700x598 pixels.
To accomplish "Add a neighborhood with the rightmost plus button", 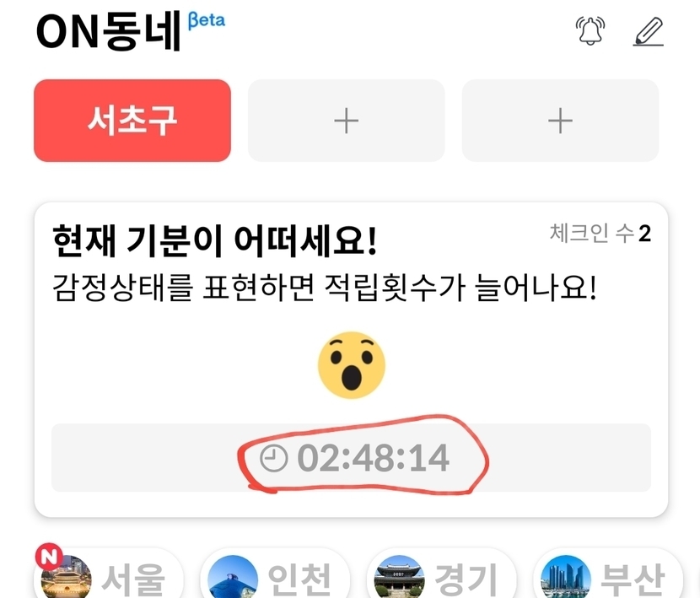I will pos(560,121).
